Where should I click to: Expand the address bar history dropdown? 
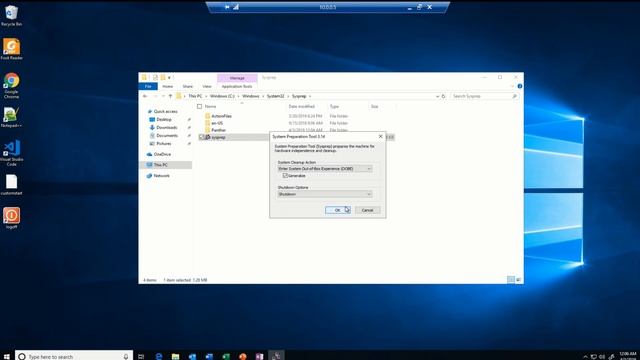tap(437, 96)
